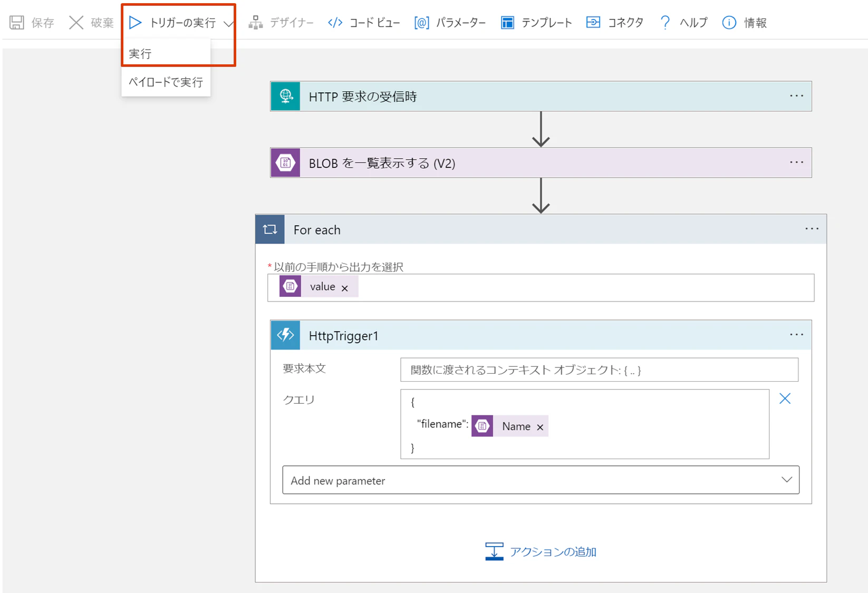Click the トリガーの実行 toolbar label
The image size is (868, 593).
(182, 23)
